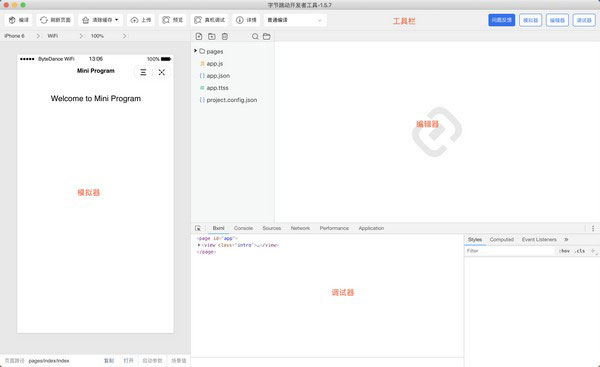Toggle the :hov element state button
600x367 pixels.
click(564, 251)
